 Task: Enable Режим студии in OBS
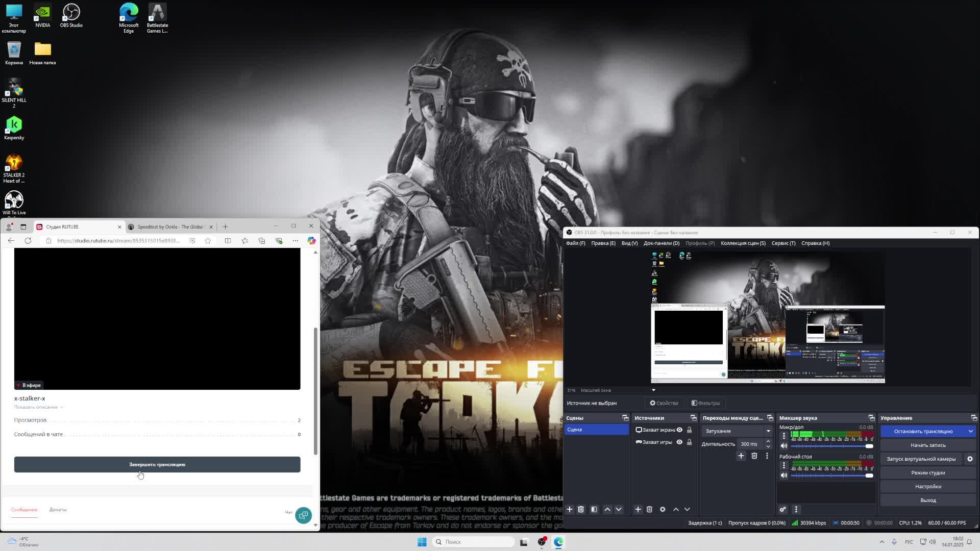coord(928,472)
